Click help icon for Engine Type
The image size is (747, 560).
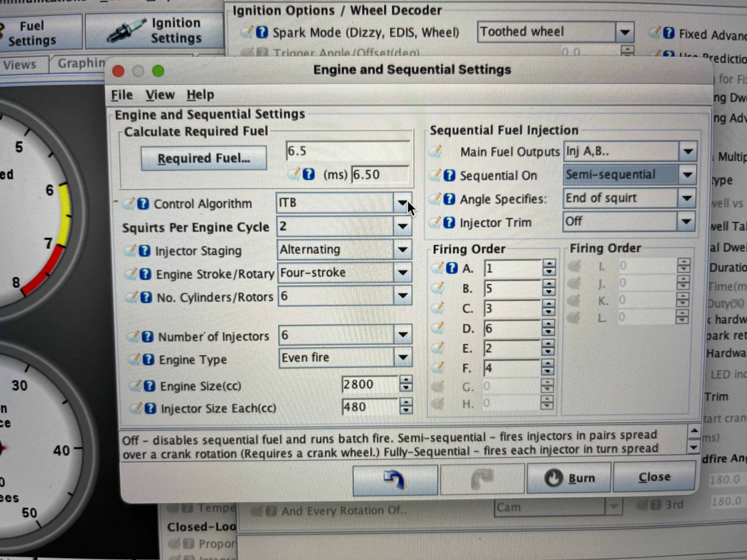click(x=148, y=360)
